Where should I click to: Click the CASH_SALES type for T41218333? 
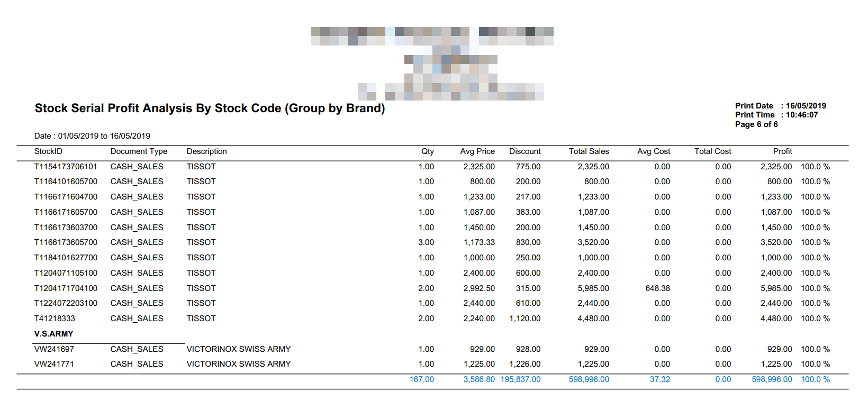[x=137, y=319]
